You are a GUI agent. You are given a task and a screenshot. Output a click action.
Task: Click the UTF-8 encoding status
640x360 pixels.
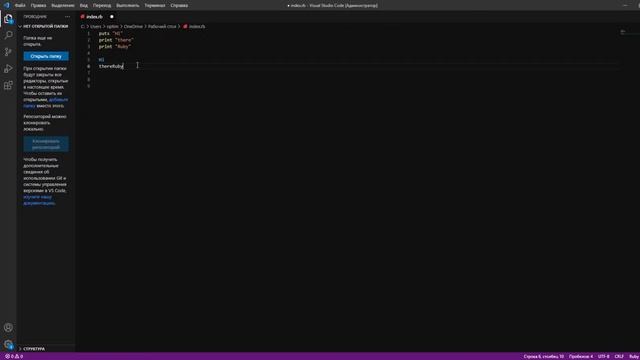[603, 356]
